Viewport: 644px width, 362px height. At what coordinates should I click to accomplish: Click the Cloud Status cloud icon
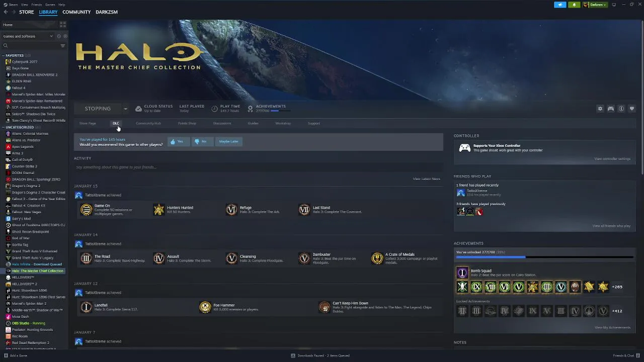click(138, 109)
